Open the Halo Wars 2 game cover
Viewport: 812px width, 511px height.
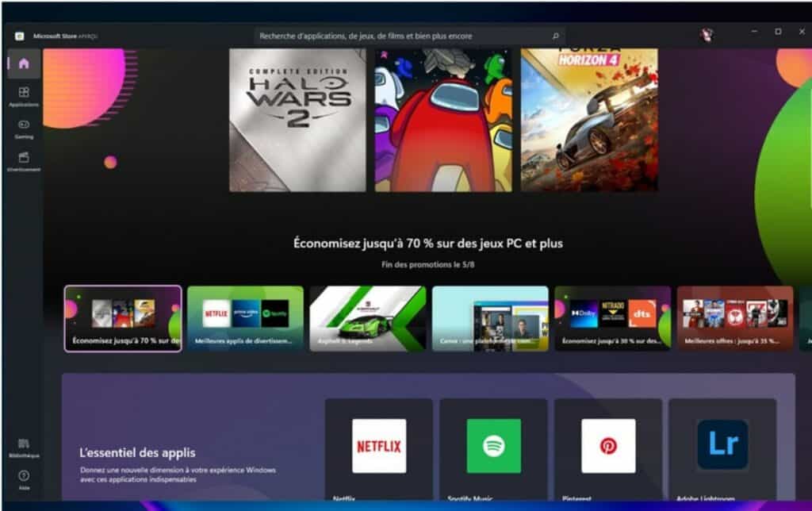(298, 121)
